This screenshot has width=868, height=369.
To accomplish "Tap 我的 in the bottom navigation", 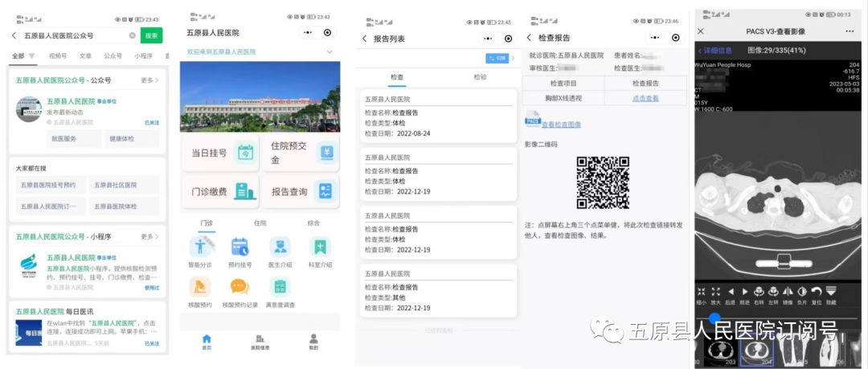I will (313, 342).
